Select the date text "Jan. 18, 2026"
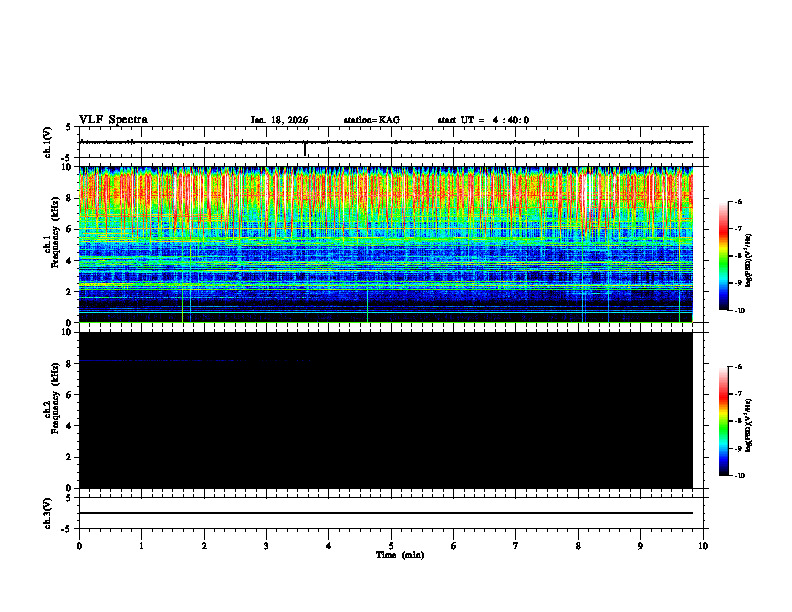Screen dimensions: 792x612 279,120
